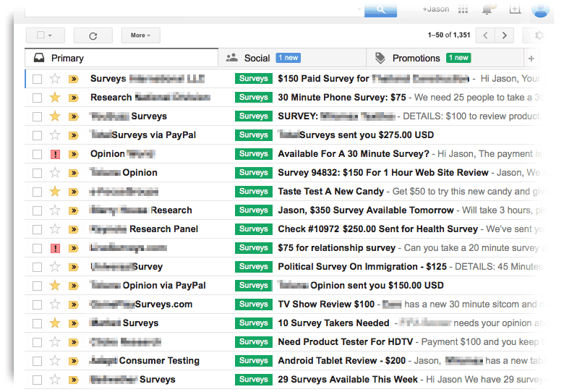Open the notifications bell
The width and height of the screenshot is (564, 392).
(x=487, y=9)
